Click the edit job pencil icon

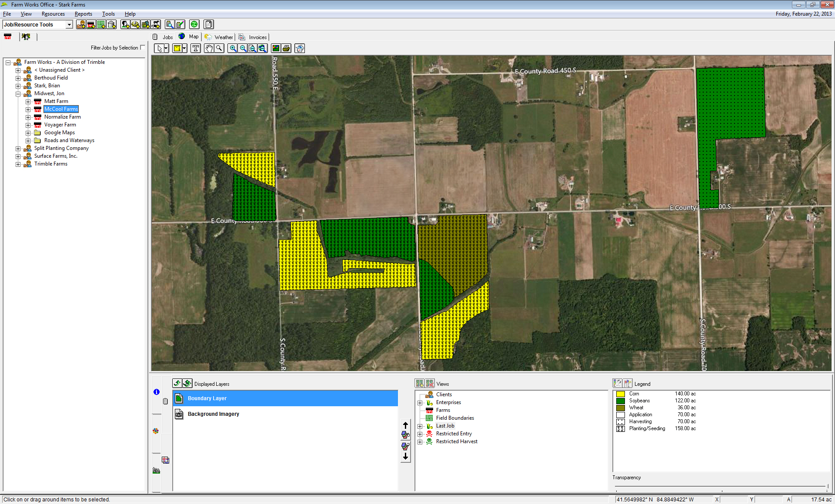(x=180, y=24)
